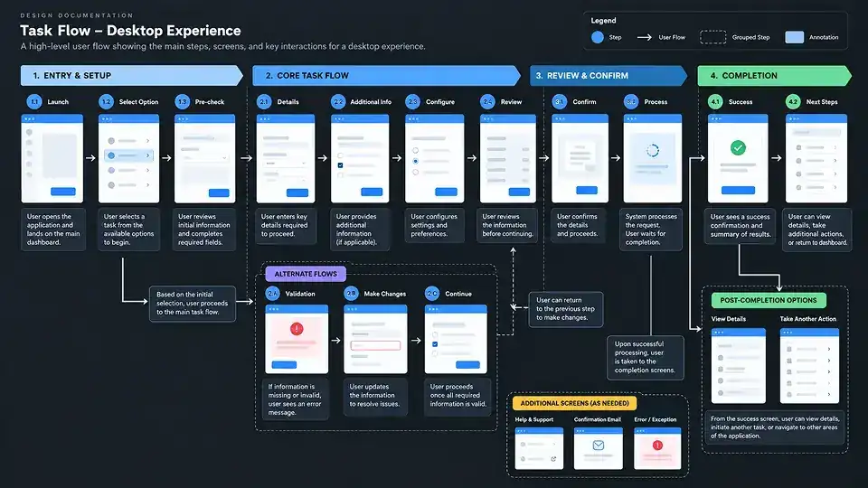The height and width of the screenshot is (488, 868).
Task: Click the 3.1 badge beside Confirm
Action: point(560,102)
